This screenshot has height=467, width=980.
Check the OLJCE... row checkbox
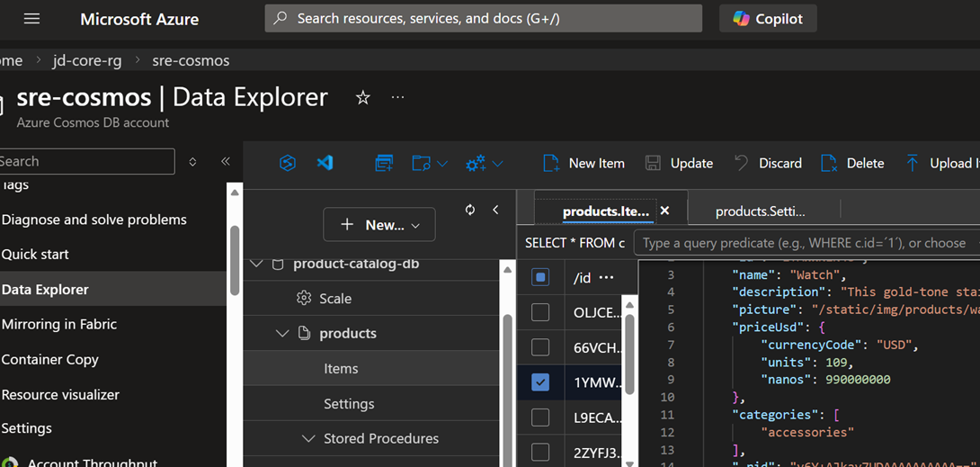540,312
